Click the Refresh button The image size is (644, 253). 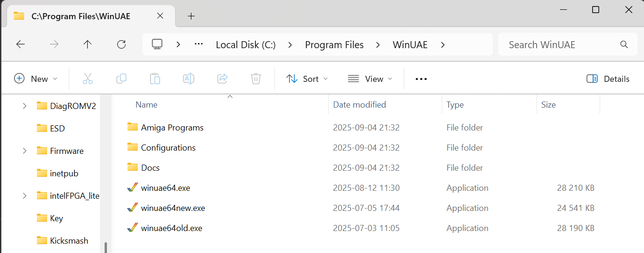coord(121,44)
